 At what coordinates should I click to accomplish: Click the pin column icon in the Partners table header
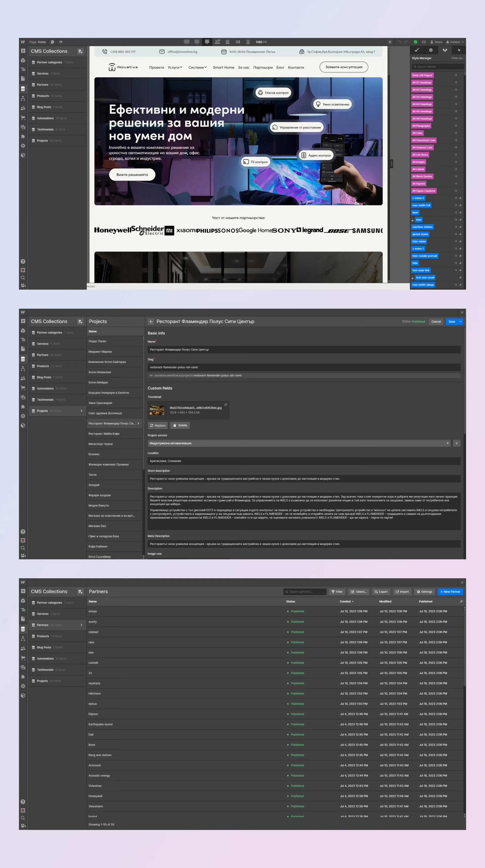coord(461,602)
